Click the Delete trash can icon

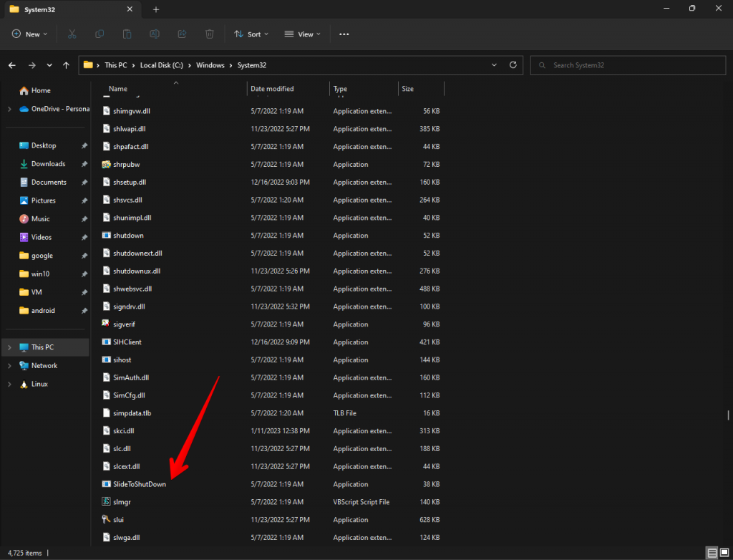(x=210, y=34)
